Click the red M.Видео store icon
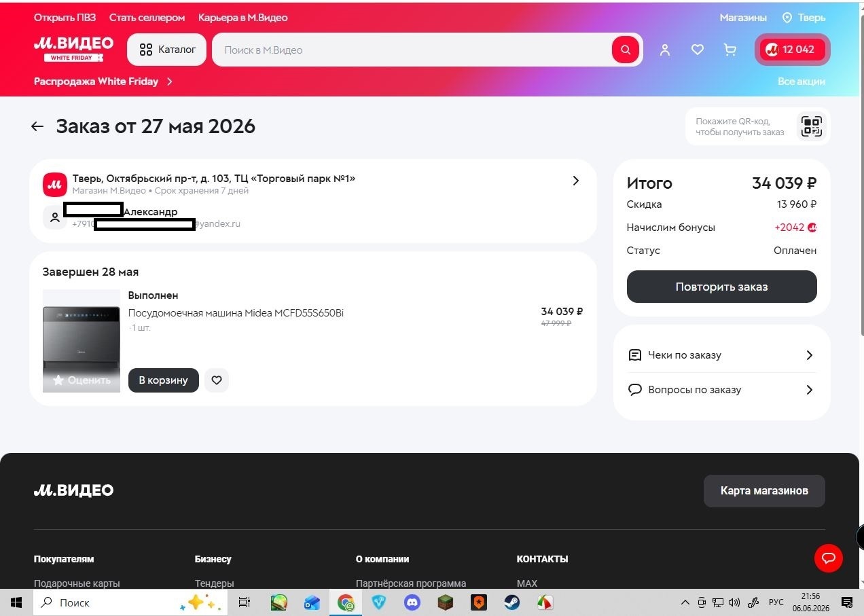Screen dimensions: 864x616 click(x=55, y=184)
